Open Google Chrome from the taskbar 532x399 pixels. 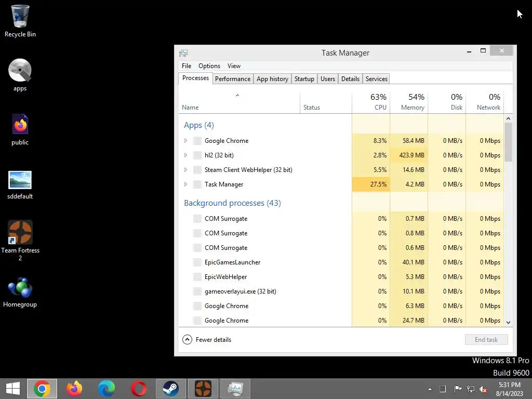pos(42,389)
